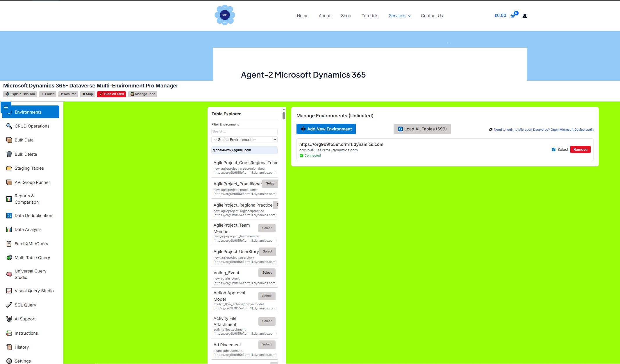Switch to the Environments tab
620x364 pixels.
28,112
